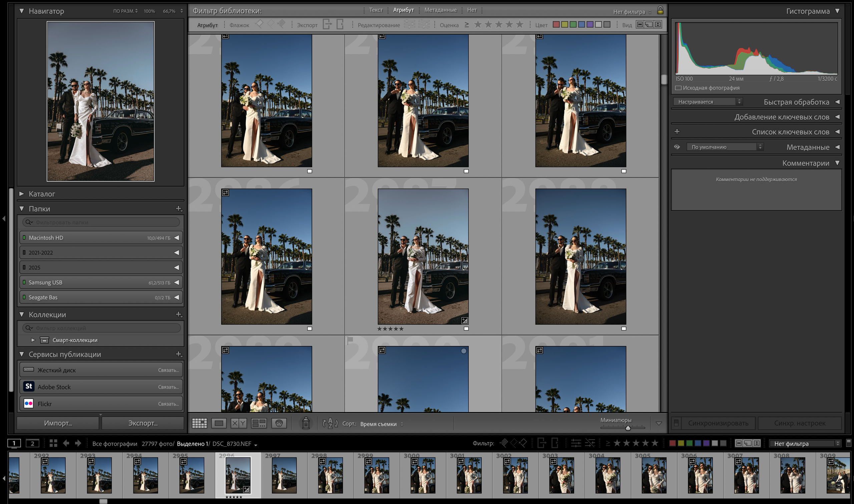Toggle sort direction A-Z icon

click(x=330, y=423)
